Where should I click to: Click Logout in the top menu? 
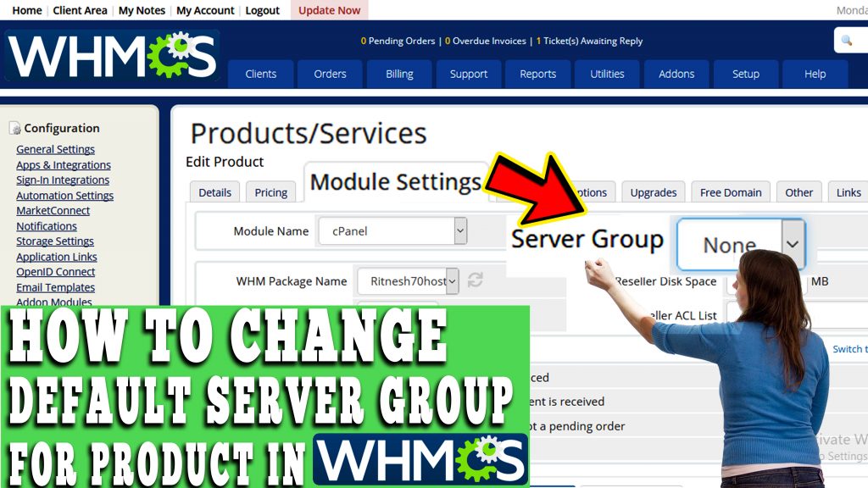[262, 10]
